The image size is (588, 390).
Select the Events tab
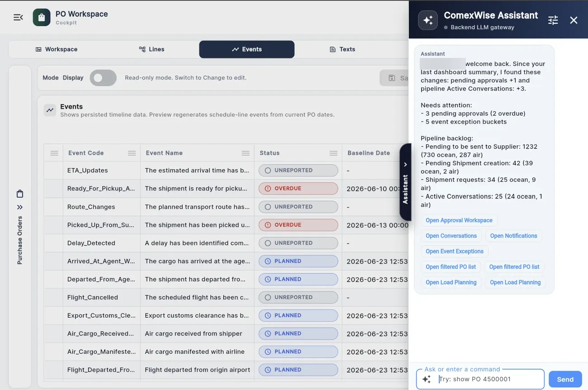coord(247,49)
